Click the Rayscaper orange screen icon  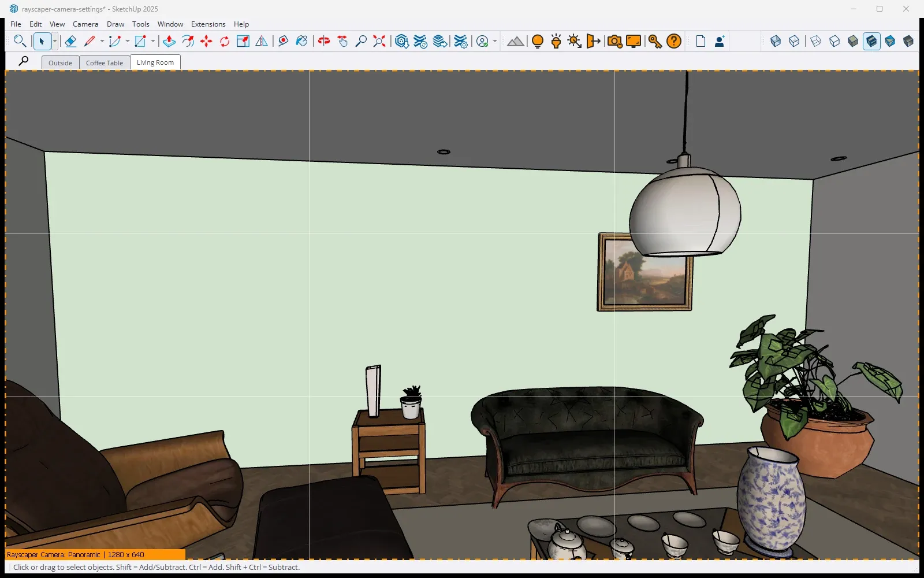coord(634,41)
